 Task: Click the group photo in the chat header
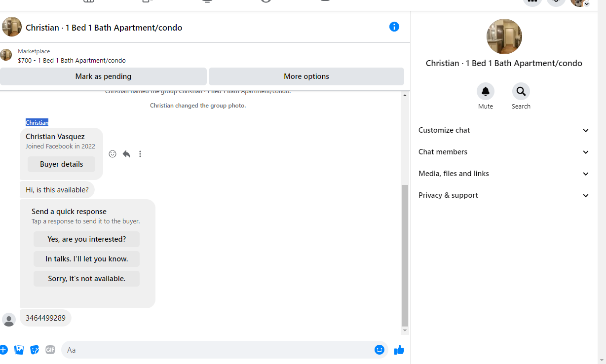tap(12, 27)
